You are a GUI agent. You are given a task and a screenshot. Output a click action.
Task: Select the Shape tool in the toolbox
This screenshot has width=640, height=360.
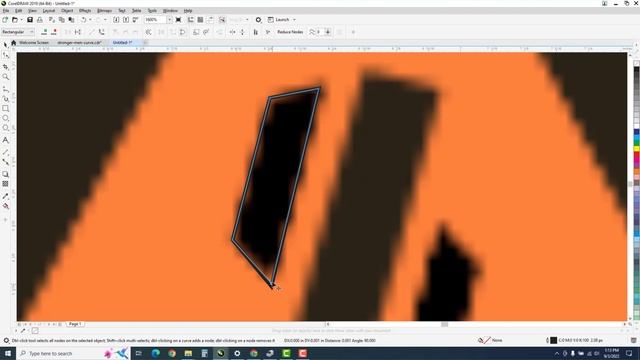[6, 55]
